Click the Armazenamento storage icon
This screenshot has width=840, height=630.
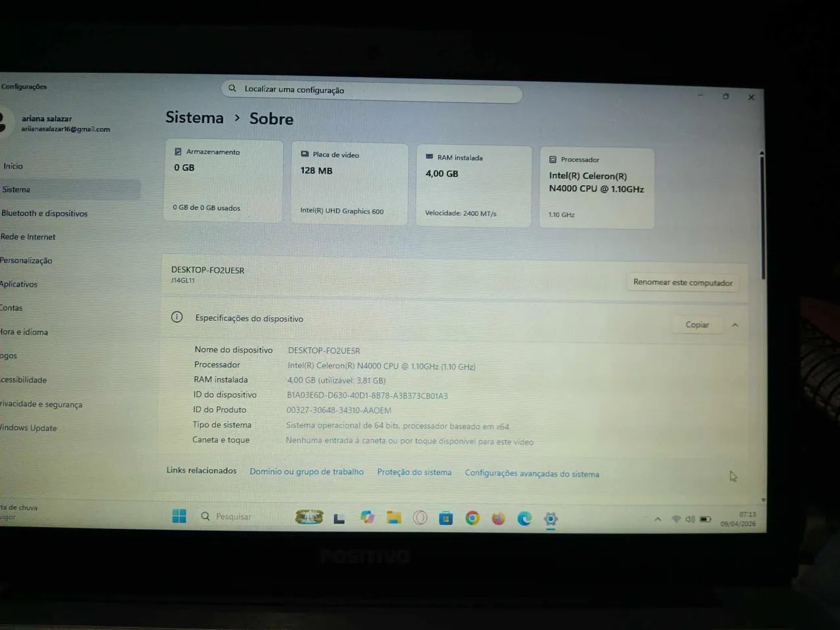point(178,152)
